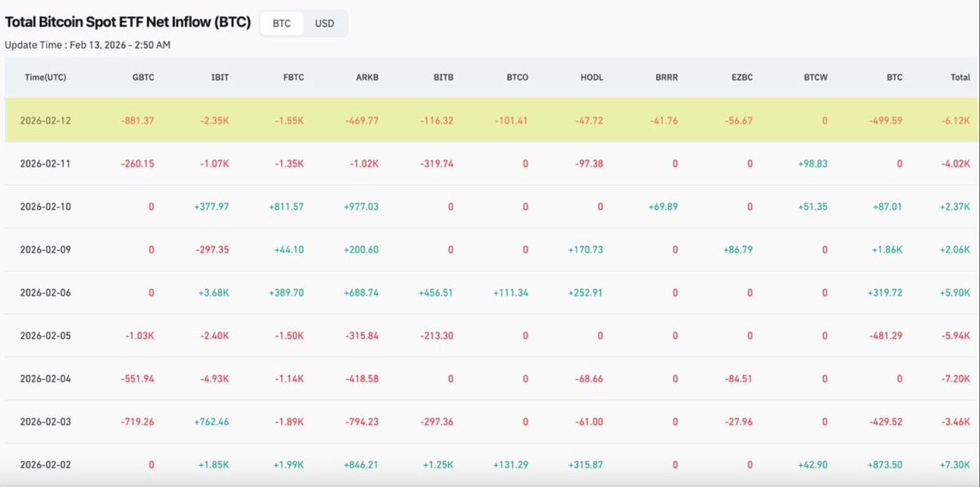
Task: Select the 2026-02-11 date row
Action: tap(490, 163)
